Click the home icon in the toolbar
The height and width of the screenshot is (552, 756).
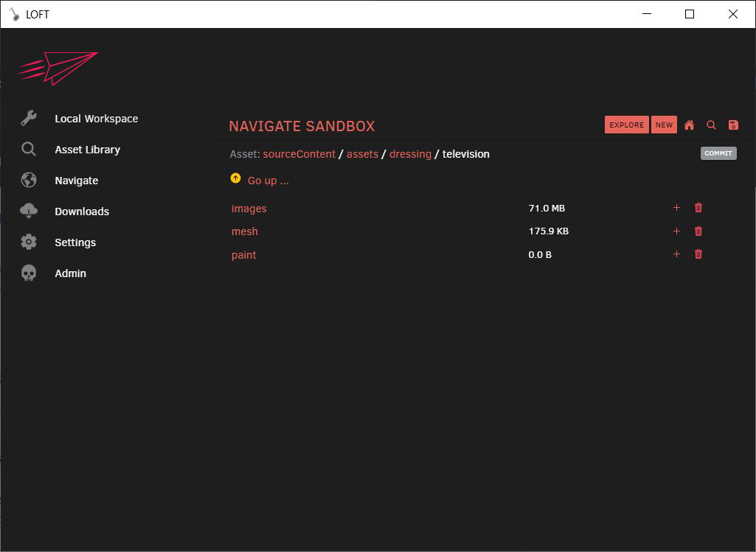tap(689, 125)
